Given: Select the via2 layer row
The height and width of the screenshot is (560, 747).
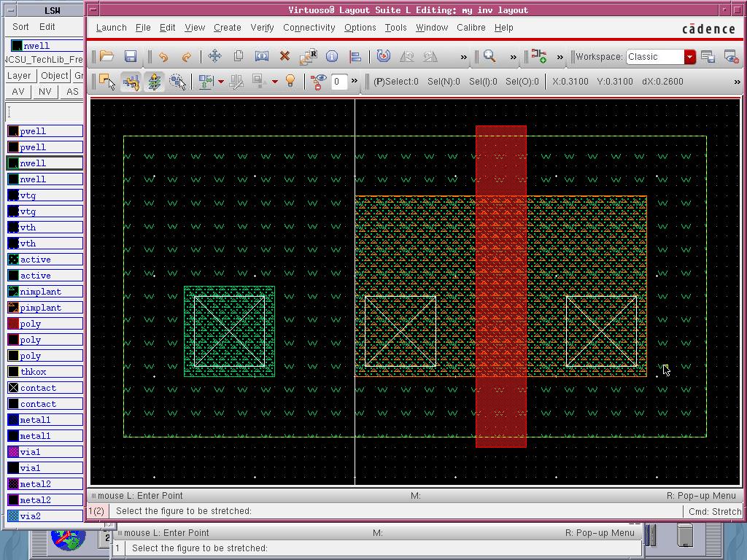Looking at the screenshot, I should [45, 516].
